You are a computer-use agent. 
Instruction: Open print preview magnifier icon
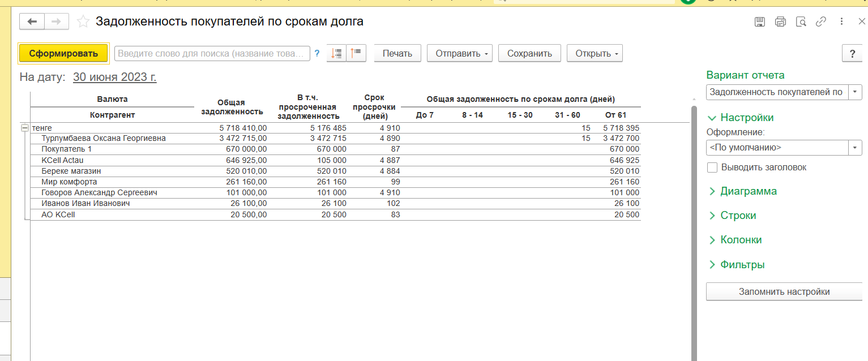tap(801, 22)
